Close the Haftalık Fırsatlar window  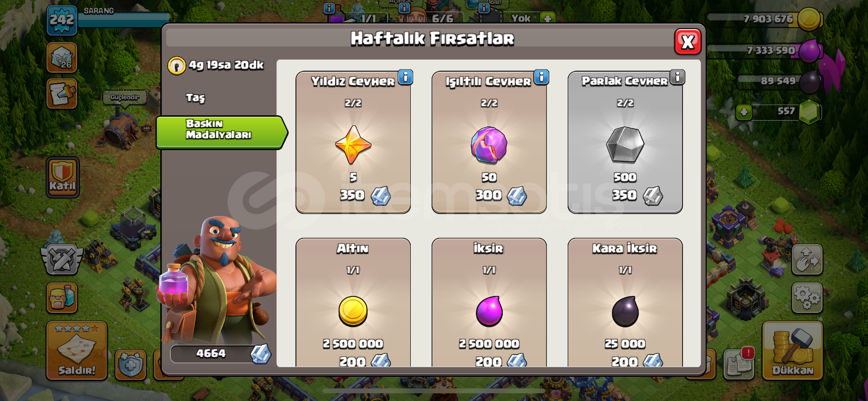point(688,42)
